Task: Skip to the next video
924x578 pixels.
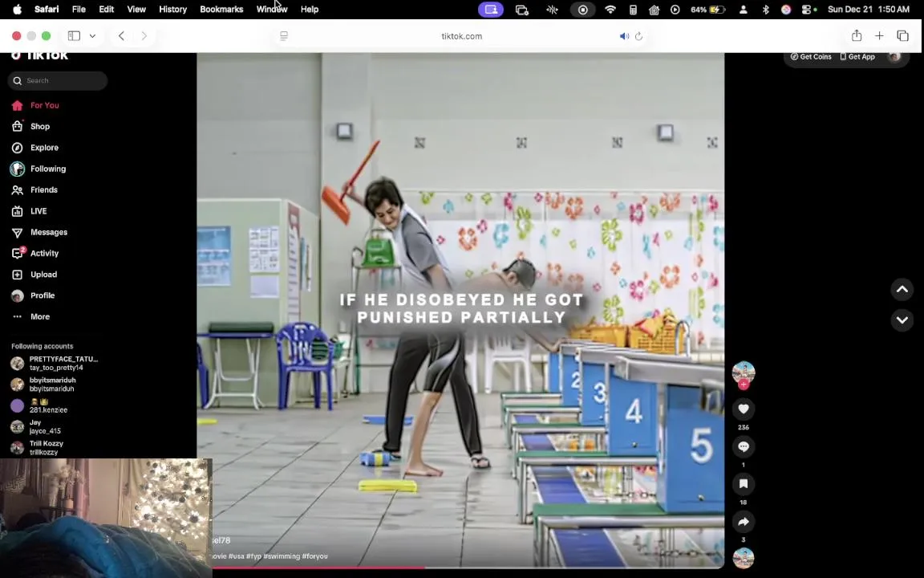Action: pyautogui.click(x=902, y=320)
